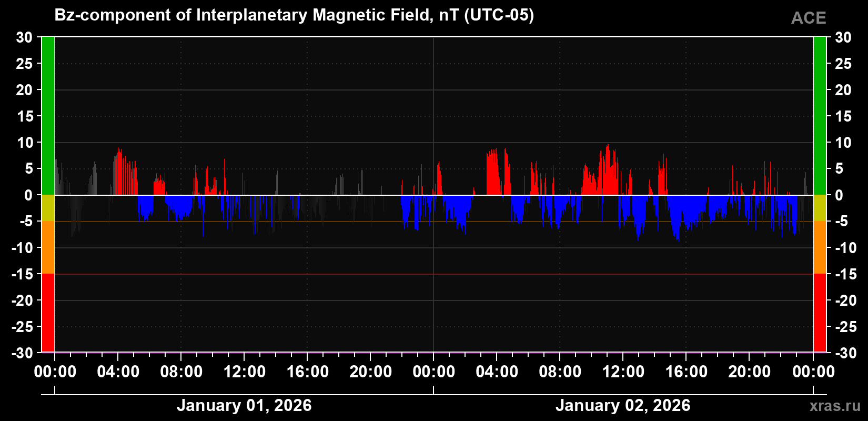The image size is (868, 421).
Task: Click the '08:00' tick label of January 01
Action: 181,372
